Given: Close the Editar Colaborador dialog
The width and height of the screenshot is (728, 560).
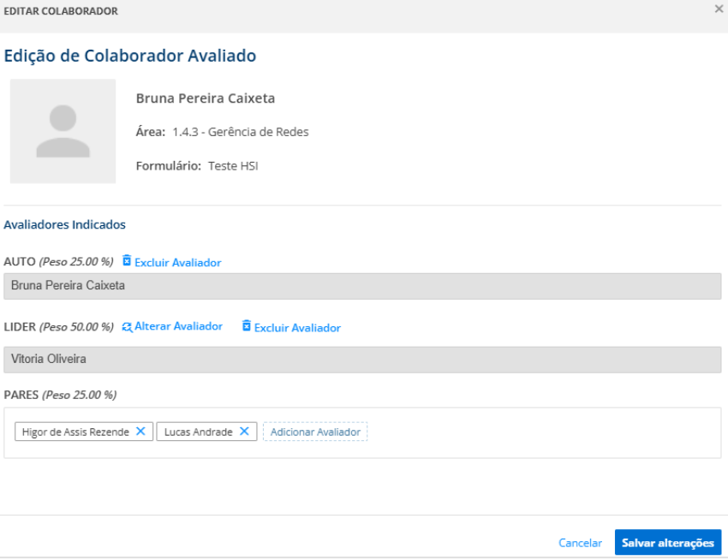Looking at the screenshot, I should (719, 9).
